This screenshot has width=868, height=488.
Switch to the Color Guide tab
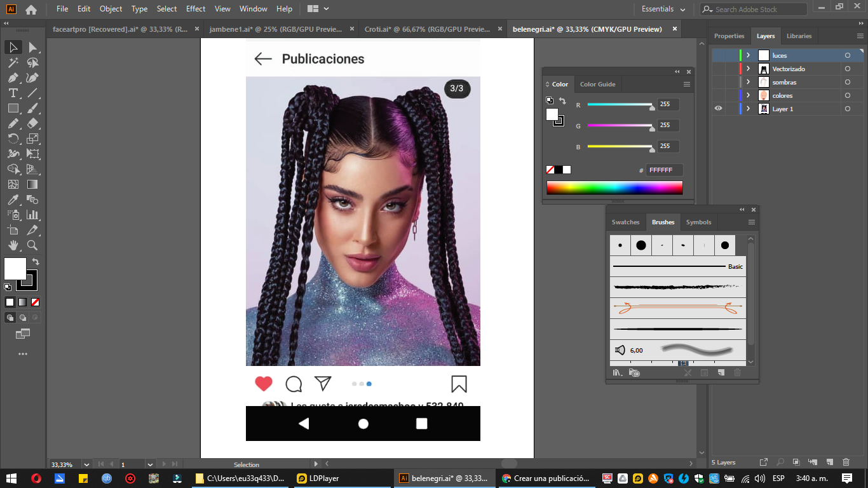pos(597,84)
